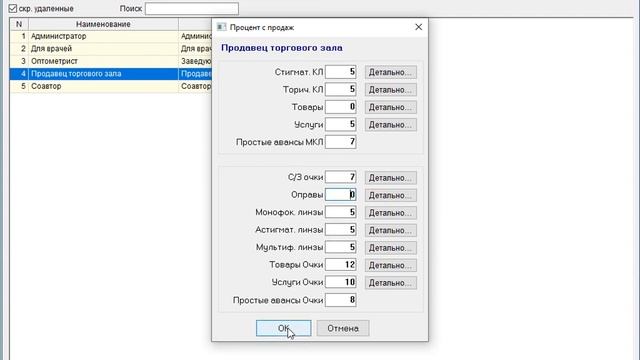Focus the Простые авансы МКЛ field

(341, 142)
